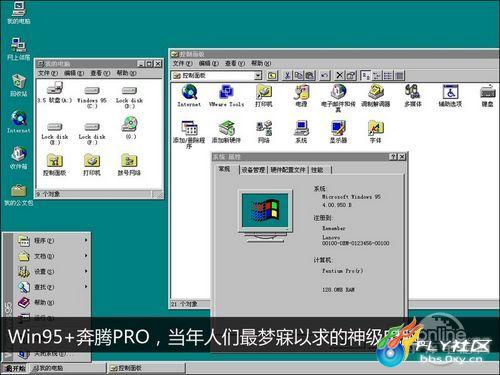Click the Cut scissors toolbar button
The width and height of the screenshot is (500, 375).
[287, 75]
